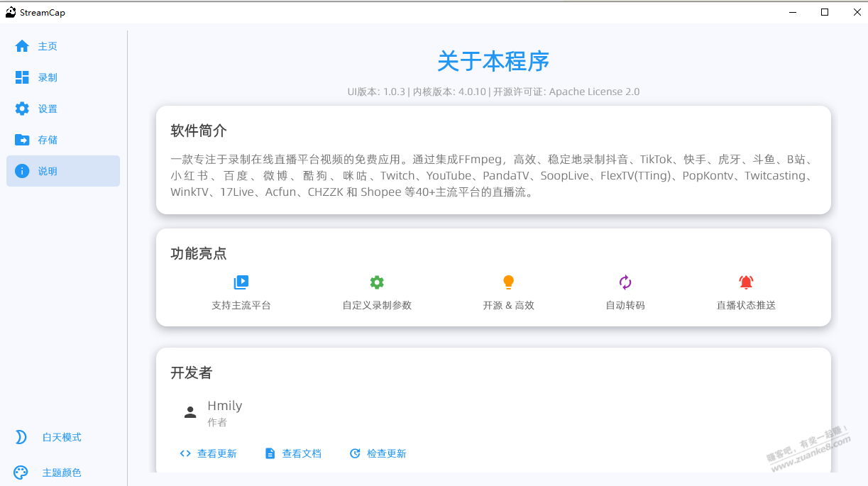This screenshot has width=868, height=486.
Task: Maximize the StreamCap window
Action: pyautogui.click(x=825, y=12)
